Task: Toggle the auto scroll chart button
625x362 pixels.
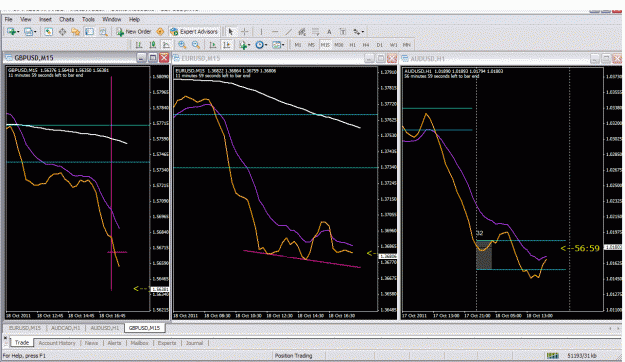Action: [213, 45]
